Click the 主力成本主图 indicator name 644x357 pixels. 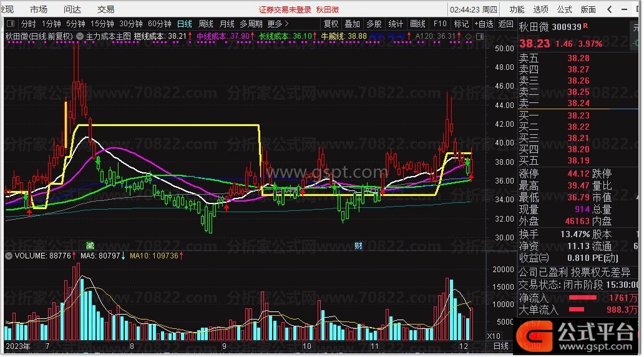coord(108,36)
